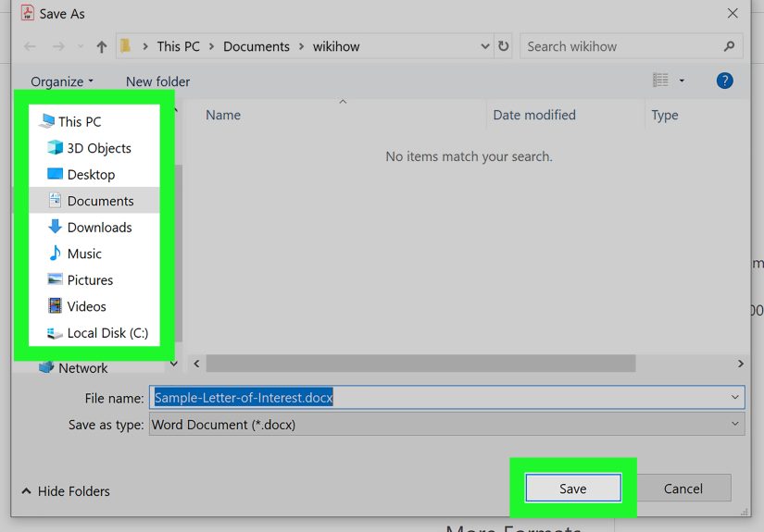Open the Save as type dropdown
764x532 pixels.
point(446,425)
